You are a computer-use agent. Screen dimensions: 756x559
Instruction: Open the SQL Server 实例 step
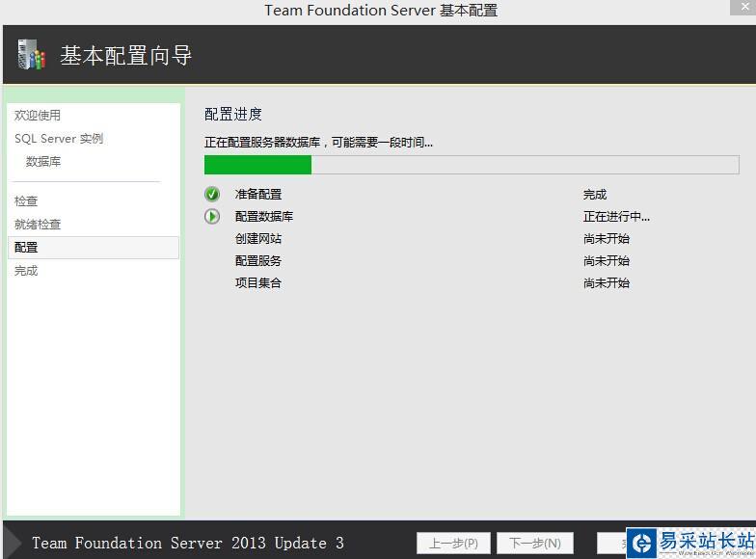[59, 139]
